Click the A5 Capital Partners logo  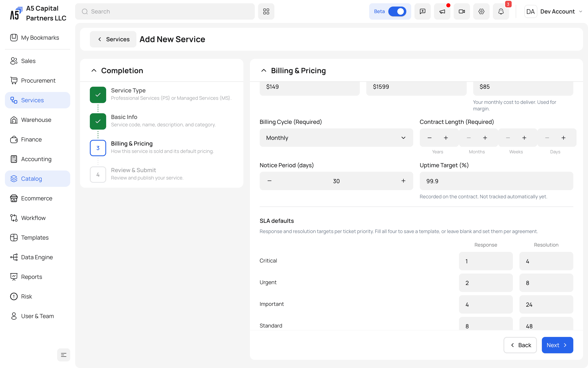tap(16, 13)
